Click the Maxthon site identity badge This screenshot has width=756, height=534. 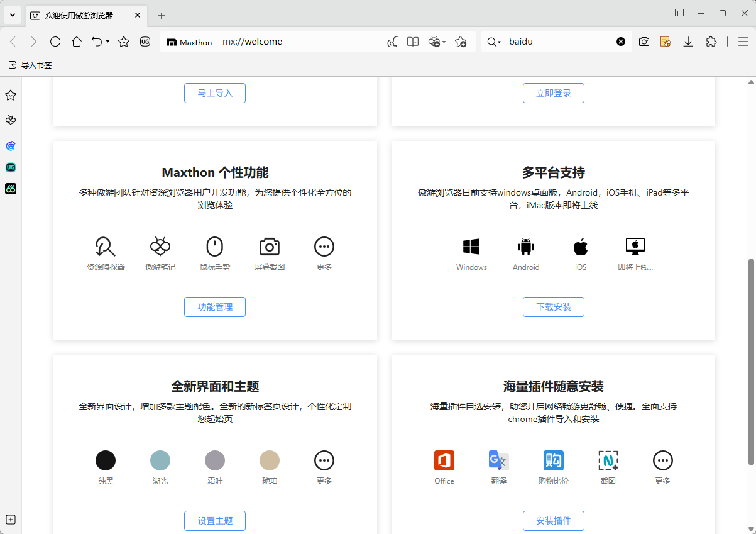click(189, 42)
